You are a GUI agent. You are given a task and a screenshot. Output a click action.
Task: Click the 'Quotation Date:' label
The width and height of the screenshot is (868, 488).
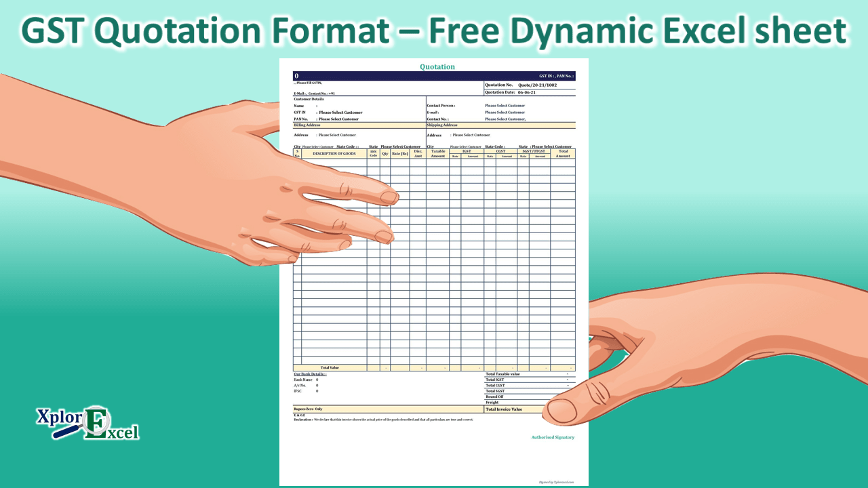click(x=500, y=92)
